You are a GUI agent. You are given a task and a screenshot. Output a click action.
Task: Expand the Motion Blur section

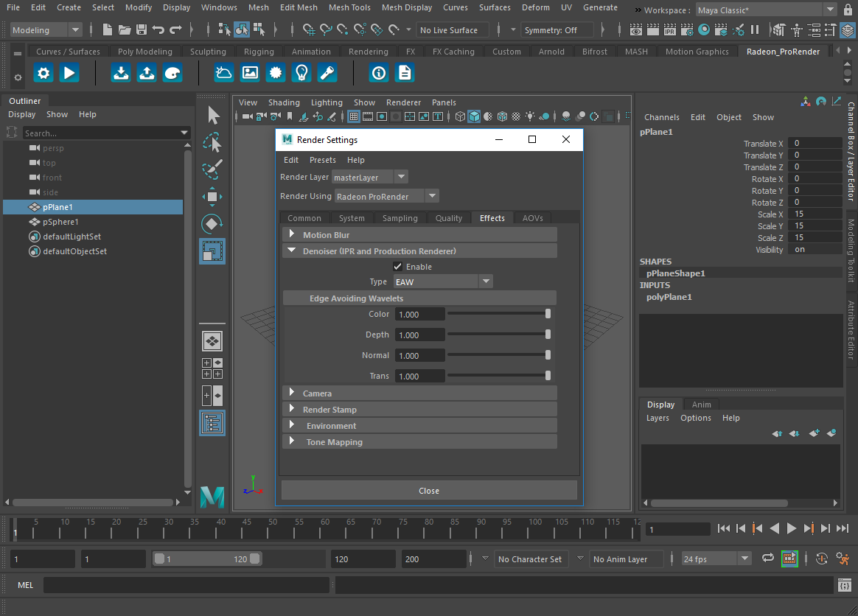pos(292,234)
